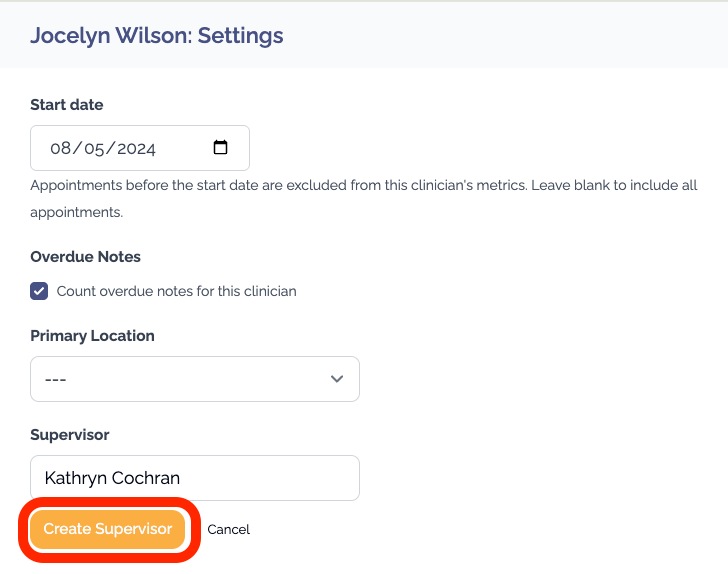Click the Primary Location field label

(92, 336)
